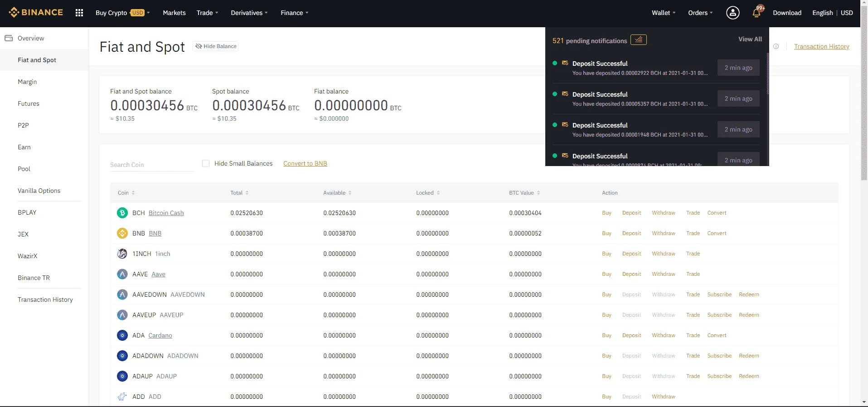Screen dimensions: 868x407
Task: Sort by BTC Value column arrows
Action: (x=538, y=193)
